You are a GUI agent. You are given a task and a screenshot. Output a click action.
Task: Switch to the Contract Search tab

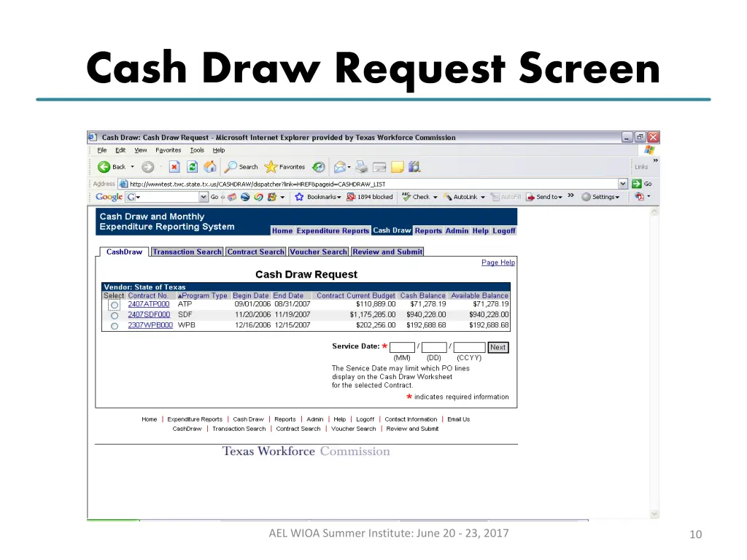(256, 252)
